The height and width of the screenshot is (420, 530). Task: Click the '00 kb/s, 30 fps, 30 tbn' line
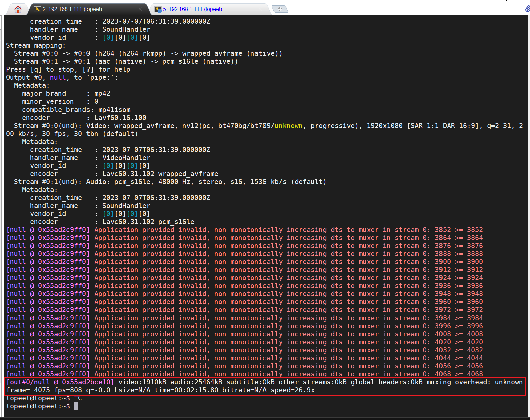point(72,134)
